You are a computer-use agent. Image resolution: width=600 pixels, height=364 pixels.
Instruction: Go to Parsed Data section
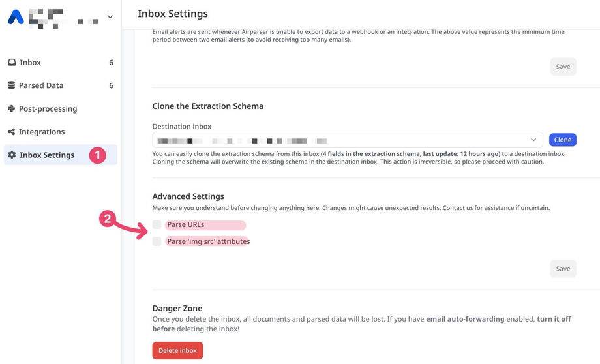(41, 85)
